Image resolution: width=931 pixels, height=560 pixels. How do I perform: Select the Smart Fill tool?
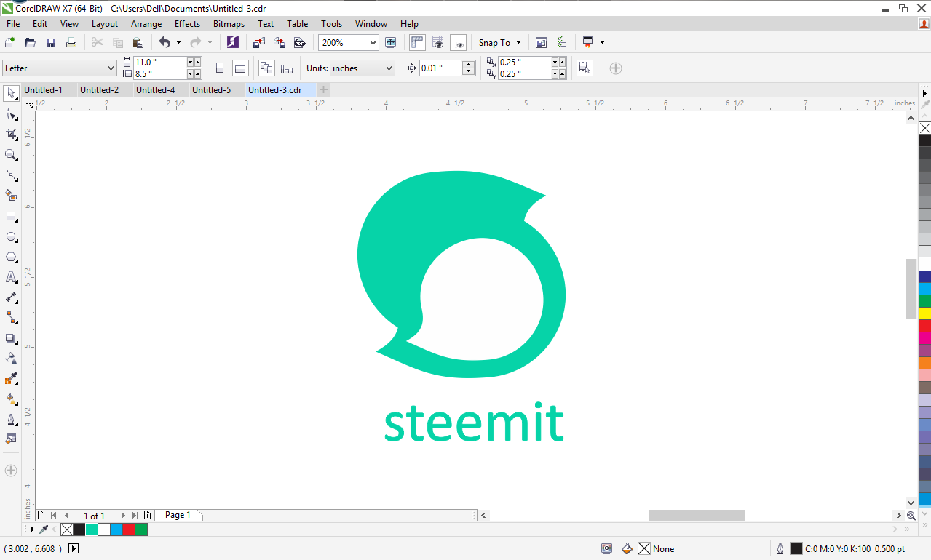tap(11, 196)
